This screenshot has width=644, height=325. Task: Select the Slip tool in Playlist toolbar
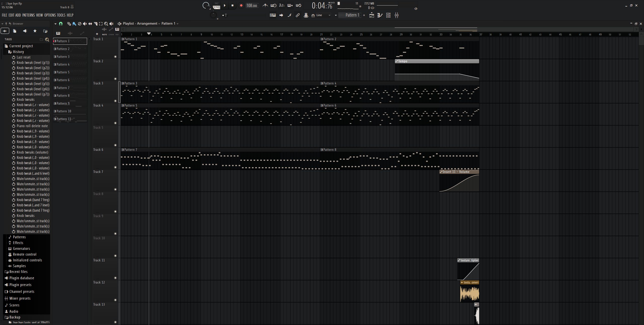(90, 24)
